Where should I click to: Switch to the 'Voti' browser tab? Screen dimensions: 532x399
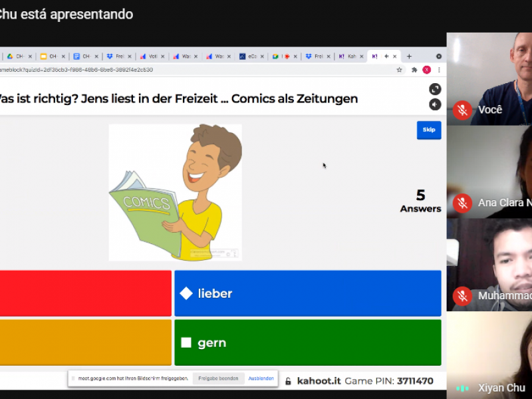click(x=151, y=57)
